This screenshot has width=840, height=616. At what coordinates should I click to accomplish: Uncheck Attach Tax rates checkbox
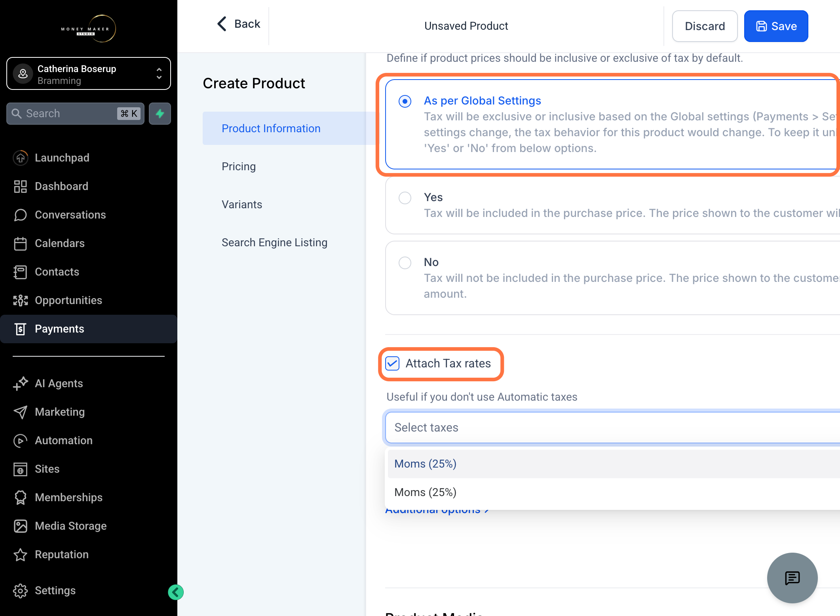[x=392, y=363]
